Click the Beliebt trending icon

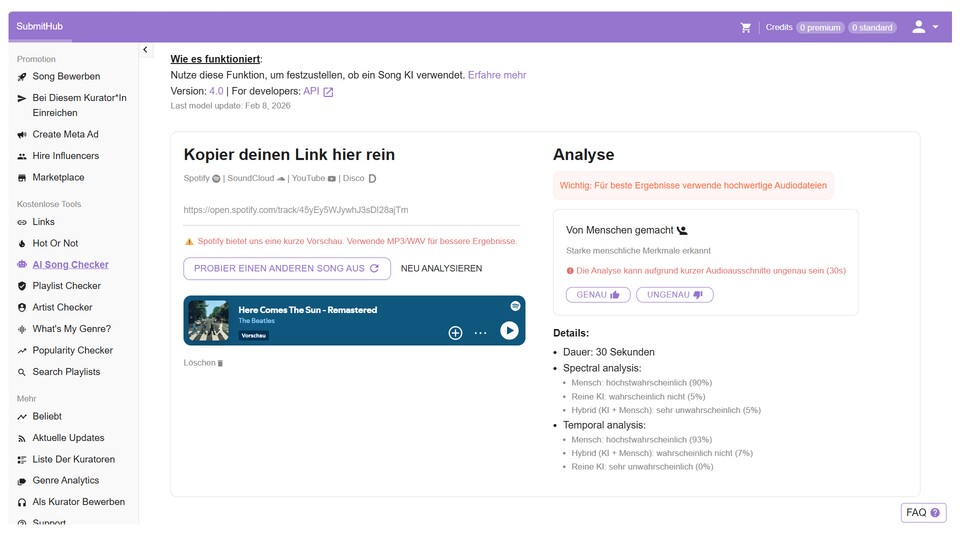pyautogui.click(x=22, y=417)
